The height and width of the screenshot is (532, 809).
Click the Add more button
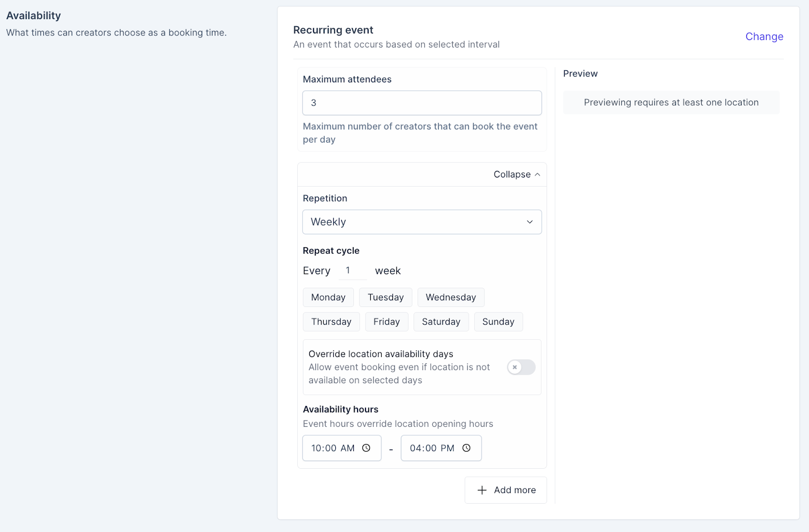[506, 490]
